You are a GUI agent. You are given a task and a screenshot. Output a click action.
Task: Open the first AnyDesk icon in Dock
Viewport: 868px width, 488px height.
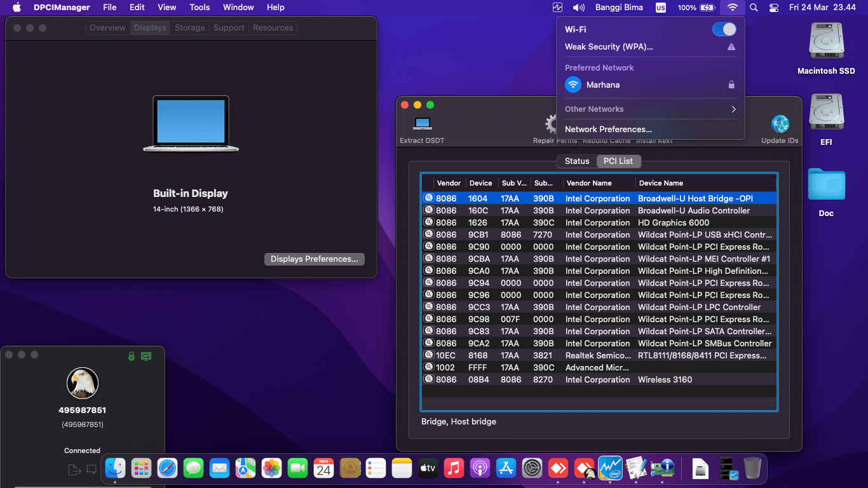click(x=558, y=468)
